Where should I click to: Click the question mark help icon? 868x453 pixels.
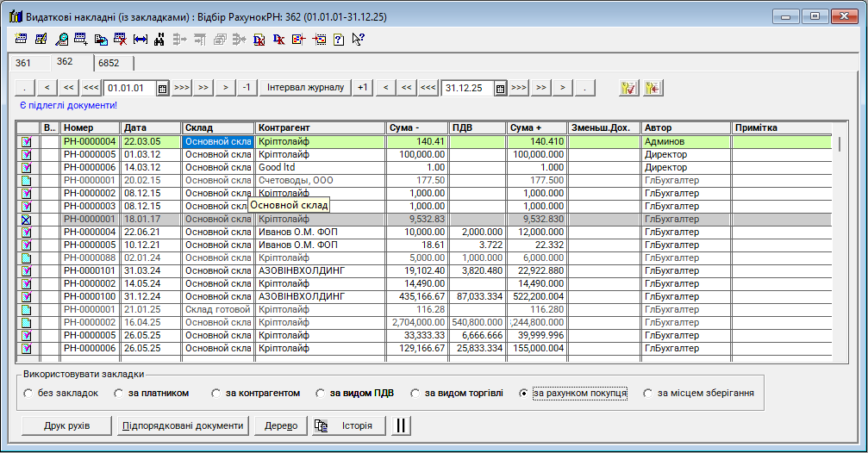point(338,39)
